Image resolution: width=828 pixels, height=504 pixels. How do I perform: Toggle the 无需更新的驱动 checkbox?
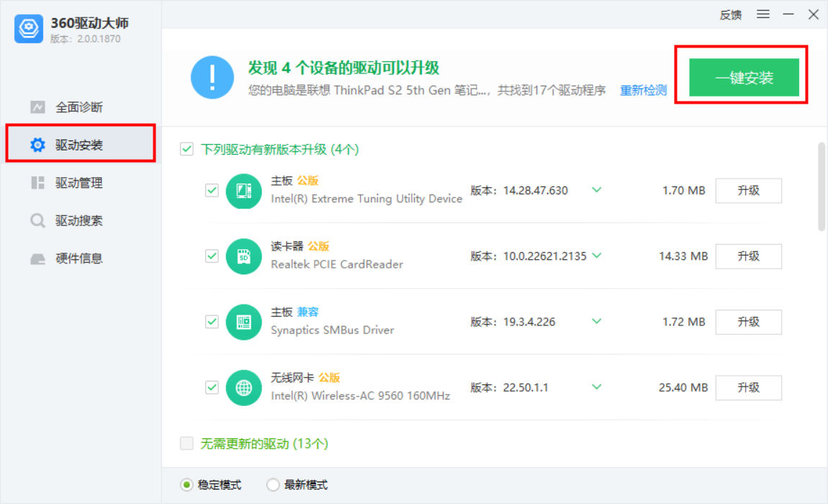coord(187,444)
